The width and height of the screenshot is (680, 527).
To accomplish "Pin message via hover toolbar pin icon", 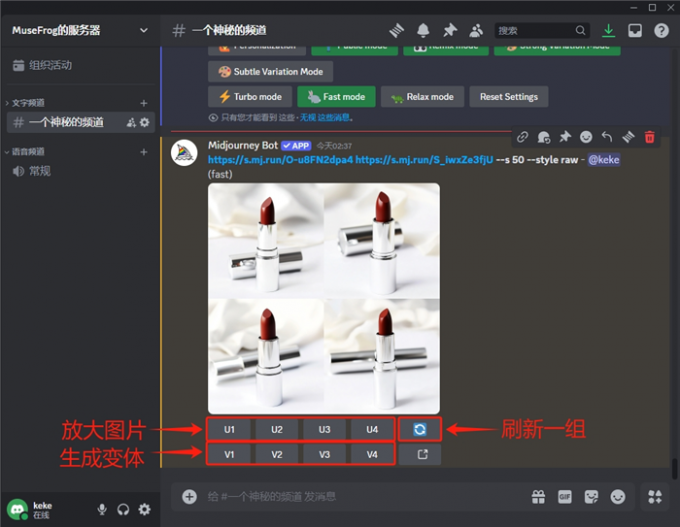I will coord(565,137).
